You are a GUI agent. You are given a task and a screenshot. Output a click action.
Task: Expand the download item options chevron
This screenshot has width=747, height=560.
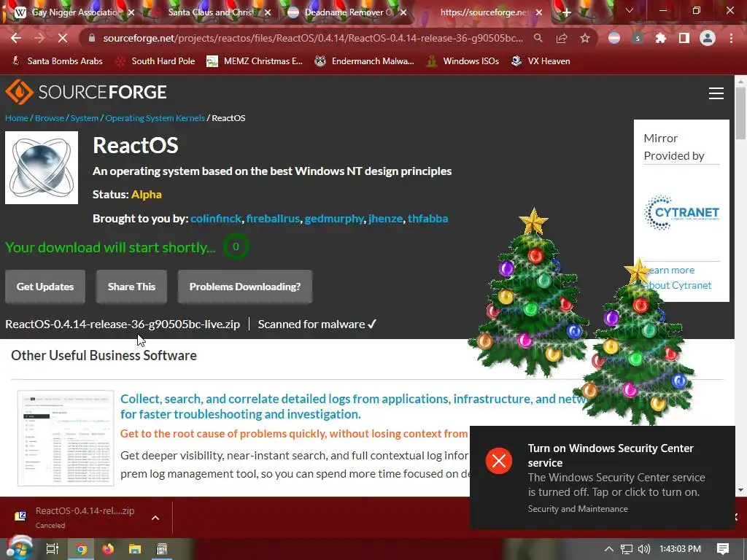pyautogui.click(x=155, y=518)
